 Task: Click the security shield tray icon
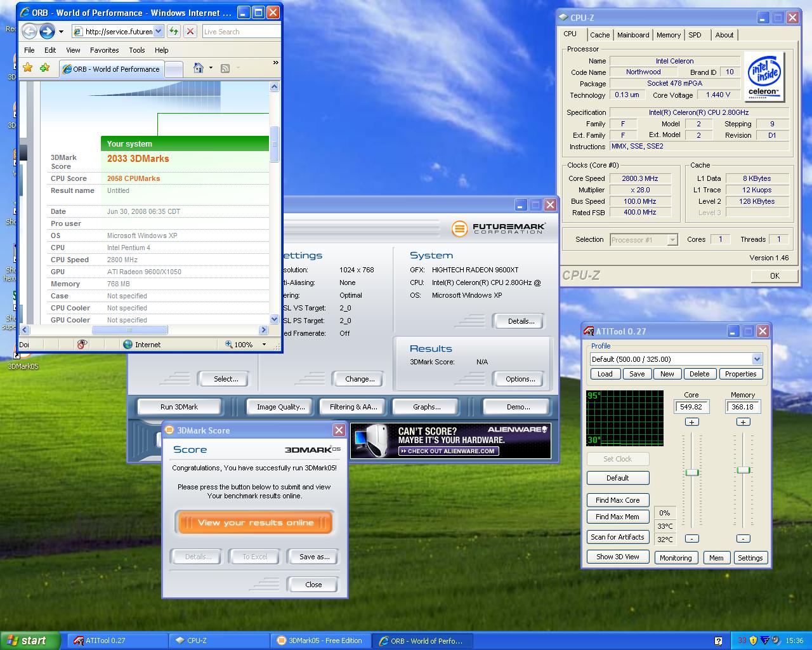point(753,640)
